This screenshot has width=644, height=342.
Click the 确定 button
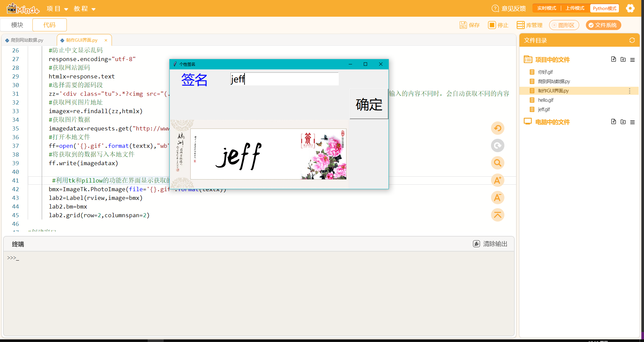(x=369, y=104)
